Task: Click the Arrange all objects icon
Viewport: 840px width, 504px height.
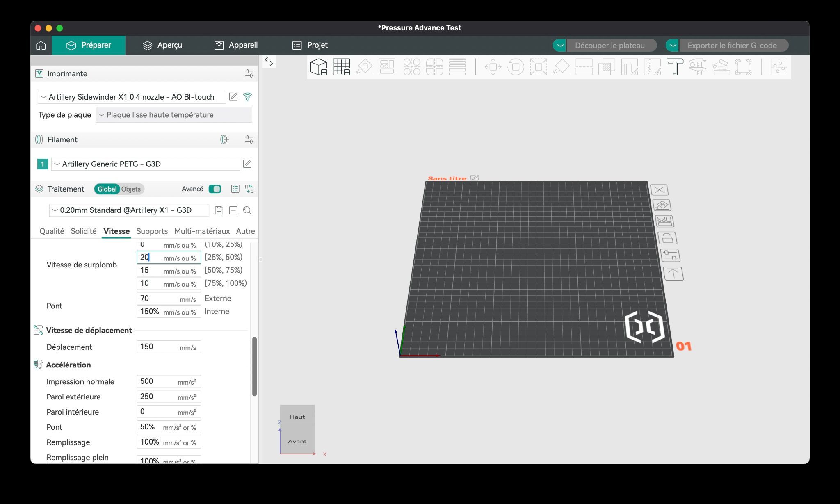Action: tap(387, 67)
